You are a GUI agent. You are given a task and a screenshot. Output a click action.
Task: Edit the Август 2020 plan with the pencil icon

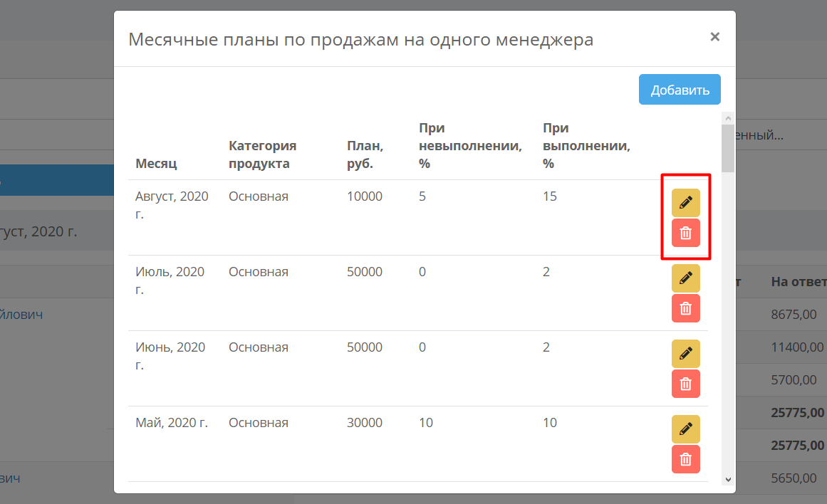pos(686,202)
